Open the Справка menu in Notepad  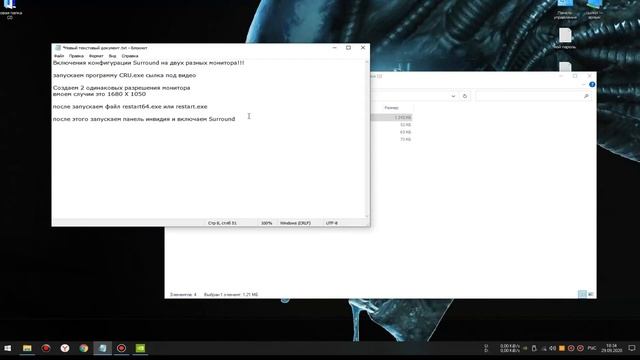coord(130,56)
